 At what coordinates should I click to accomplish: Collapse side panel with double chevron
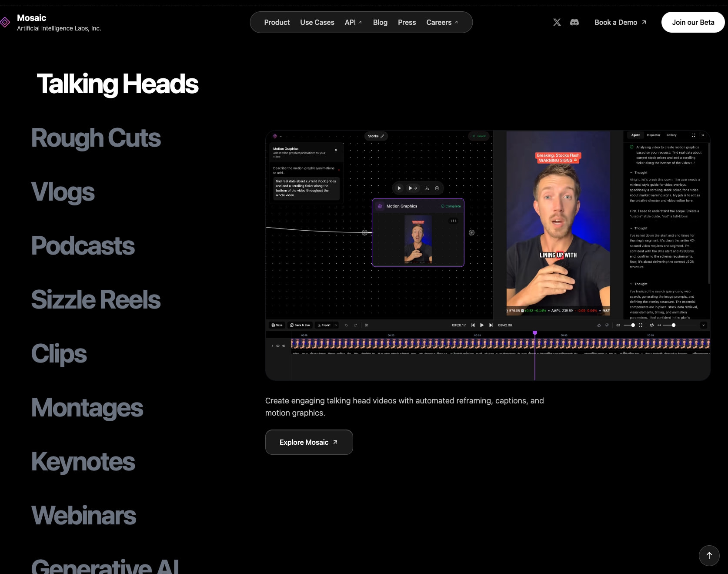pyautogui.click(x=703, y=135)
